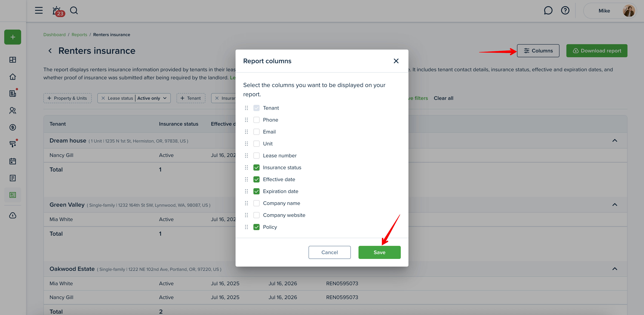Click the green plus create button
Image resolution: width=644 pixels, height=315 pixels.
pyautogui.click(x=13, y=37)
